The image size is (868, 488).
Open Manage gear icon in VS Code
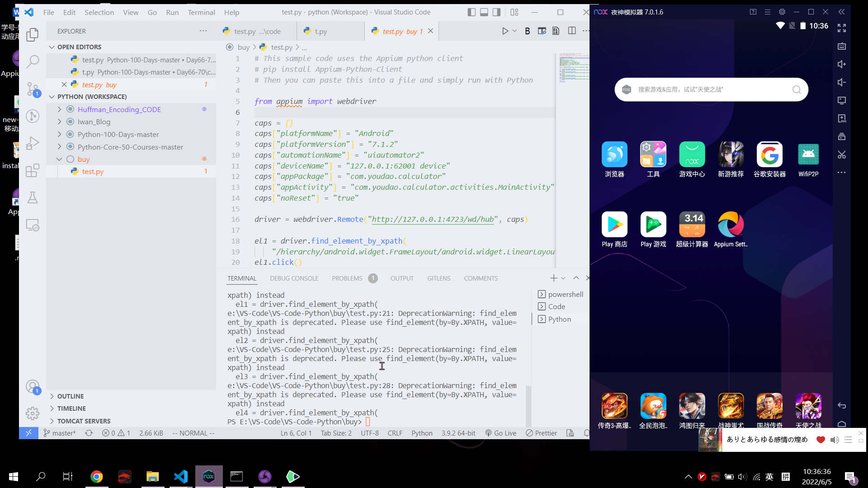click(33, 413)
